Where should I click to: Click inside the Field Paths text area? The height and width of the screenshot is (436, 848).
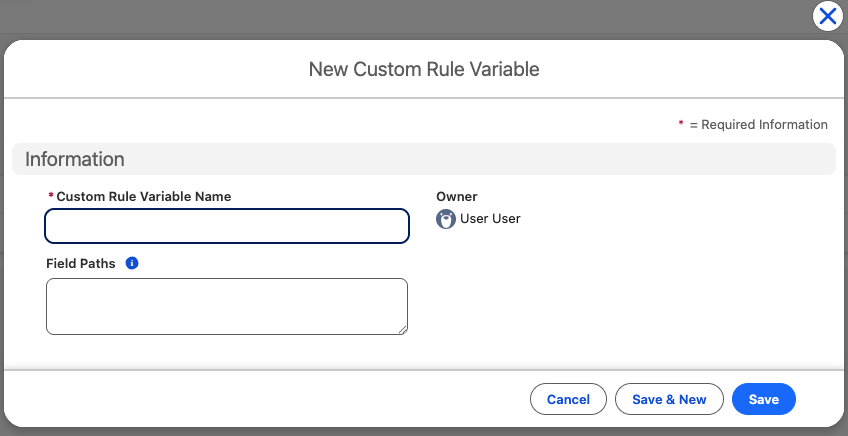(x=226, y=306)
